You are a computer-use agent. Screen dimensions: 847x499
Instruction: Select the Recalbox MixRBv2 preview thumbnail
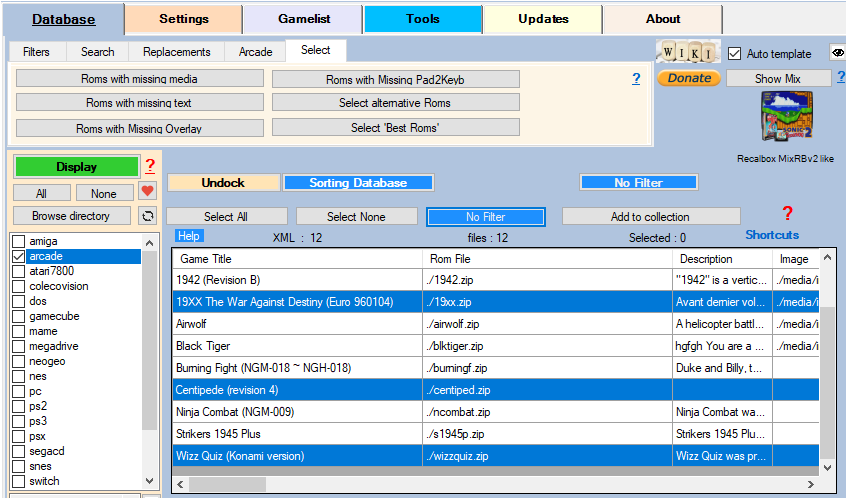click(786, 119)
